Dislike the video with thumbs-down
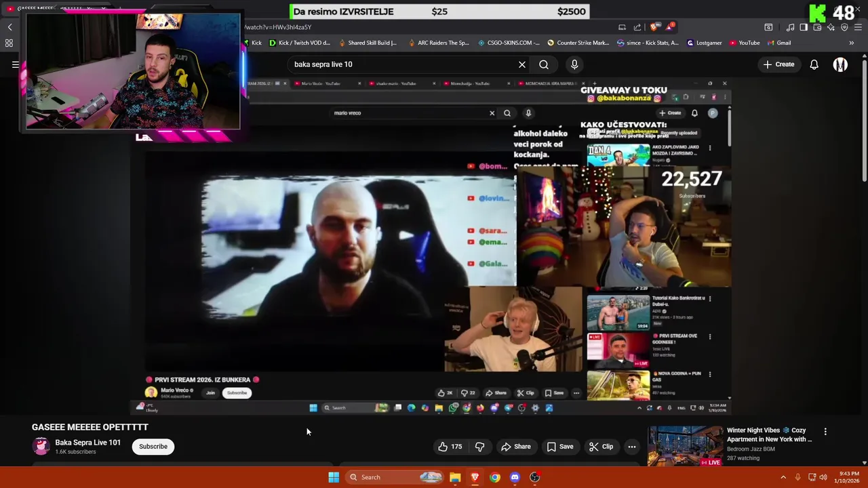 tap(479, 447)
